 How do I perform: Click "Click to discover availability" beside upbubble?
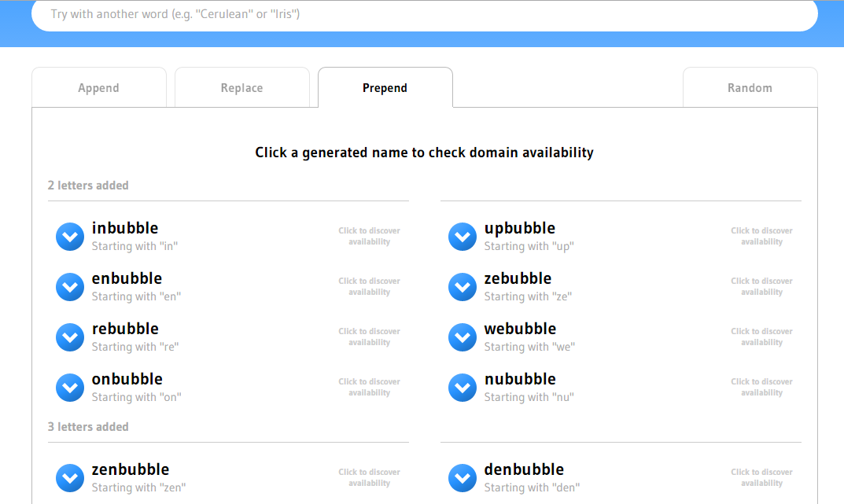click(x=761, y=236)
